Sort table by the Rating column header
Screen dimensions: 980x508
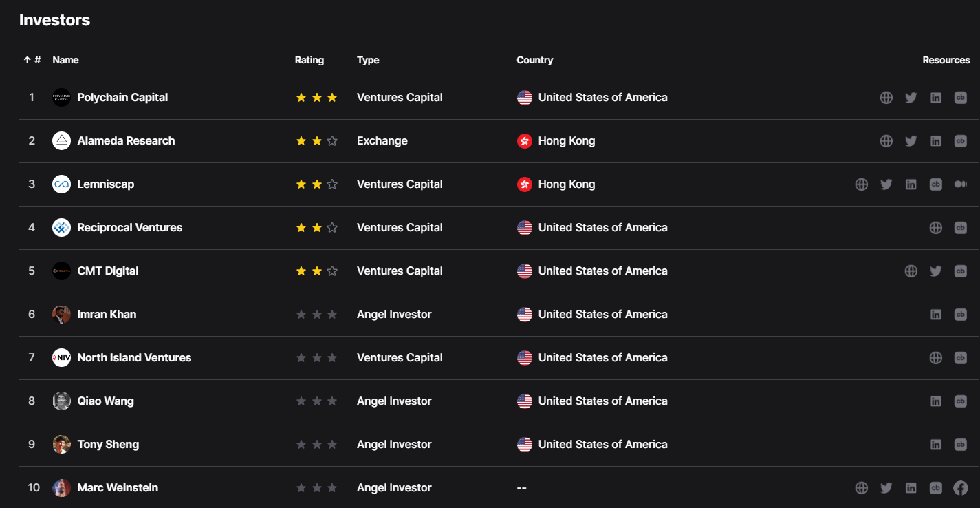pos(309,60)
